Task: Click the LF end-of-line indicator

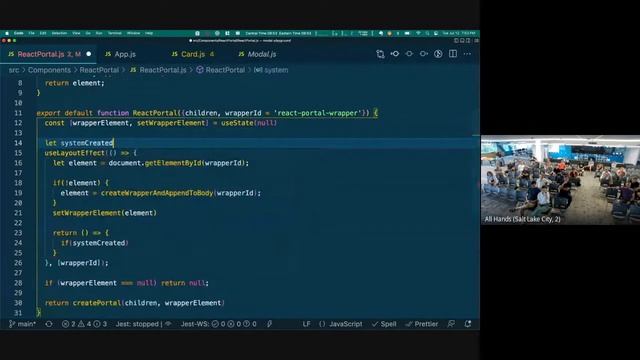Action: coord(307,324)
